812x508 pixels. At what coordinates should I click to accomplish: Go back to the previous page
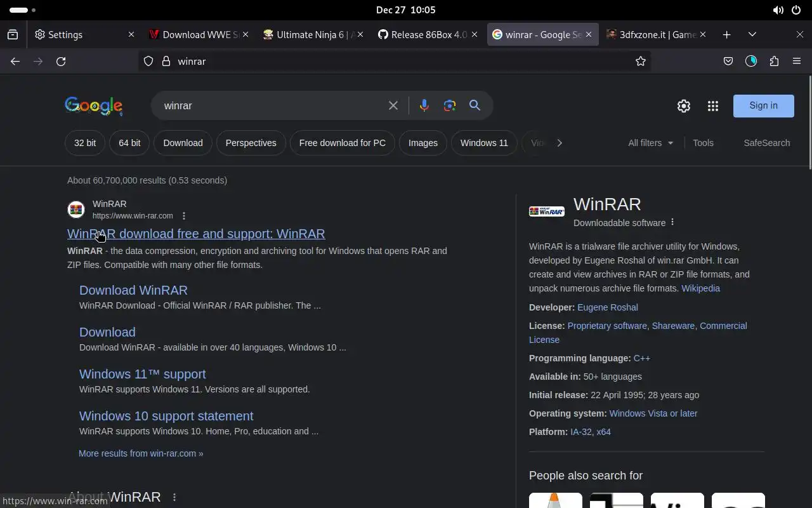(x=15, y=61)
